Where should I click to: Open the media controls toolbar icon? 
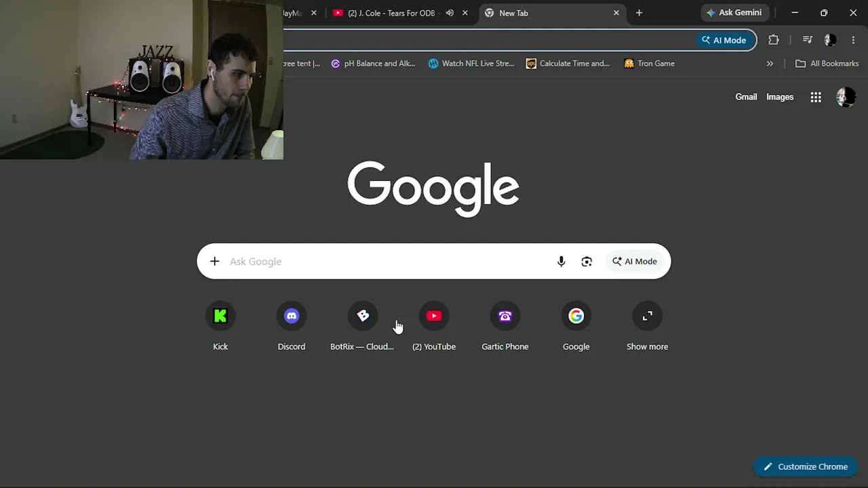click(x=807, y=40)
